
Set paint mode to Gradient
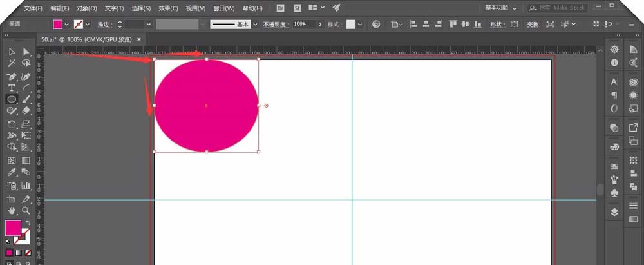pos(19,252)
